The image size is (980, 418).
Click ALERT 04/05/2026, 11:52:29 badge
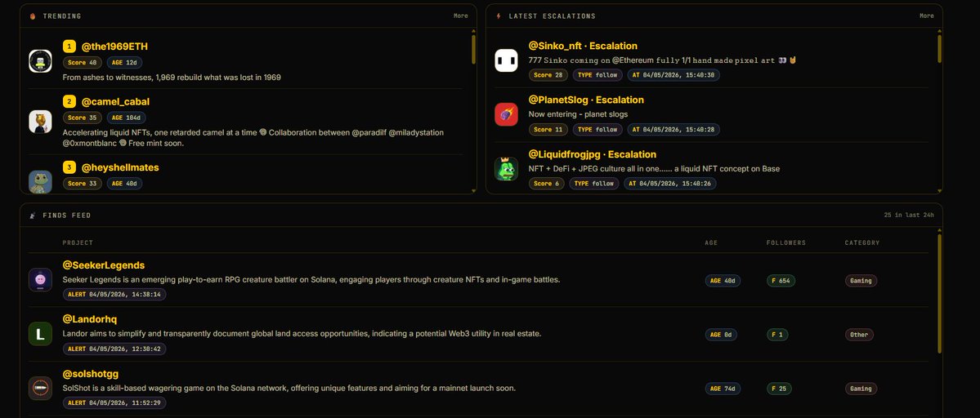point(114,403)
